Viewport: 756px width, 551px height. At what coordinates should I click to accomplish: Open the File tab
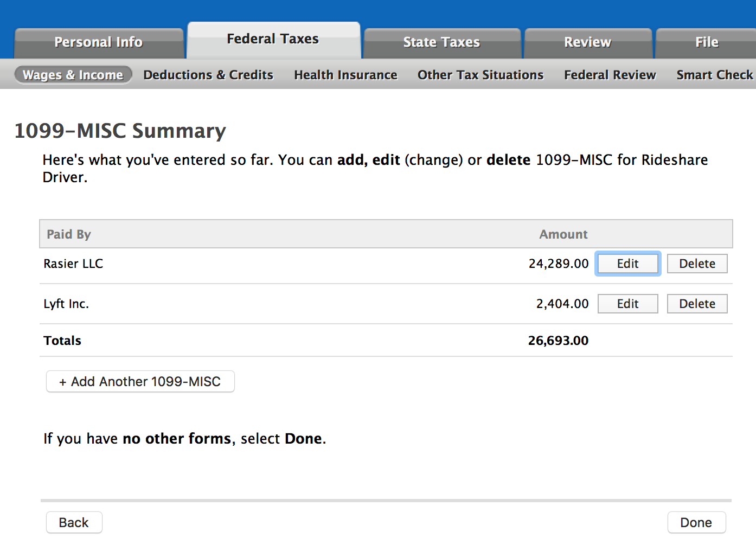706,42
